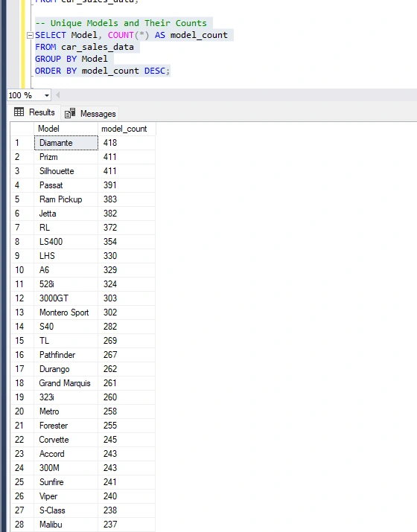Click the Corvette cell
The width and height of the screenshot is (417, 532).
(x=66, y=440)
